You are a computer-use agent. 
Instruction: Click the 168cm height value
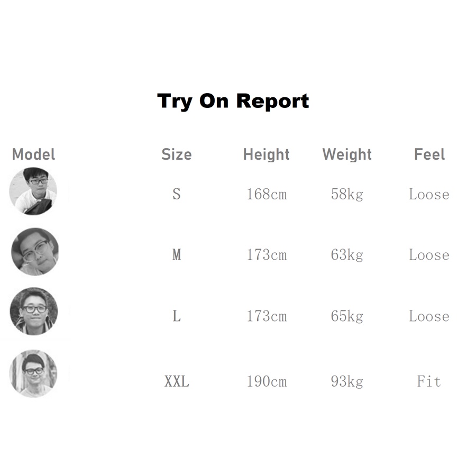click(x=267, y=194)
